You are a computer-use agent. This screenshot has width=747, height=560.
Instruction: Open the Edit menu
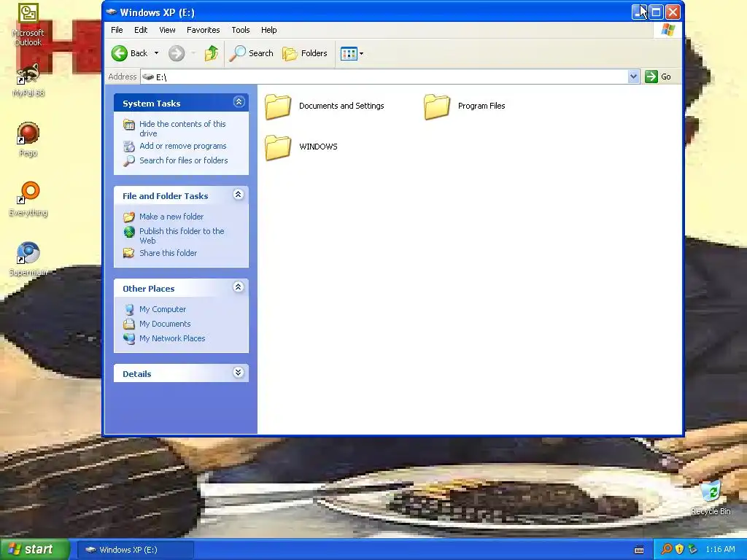(141, 30)
